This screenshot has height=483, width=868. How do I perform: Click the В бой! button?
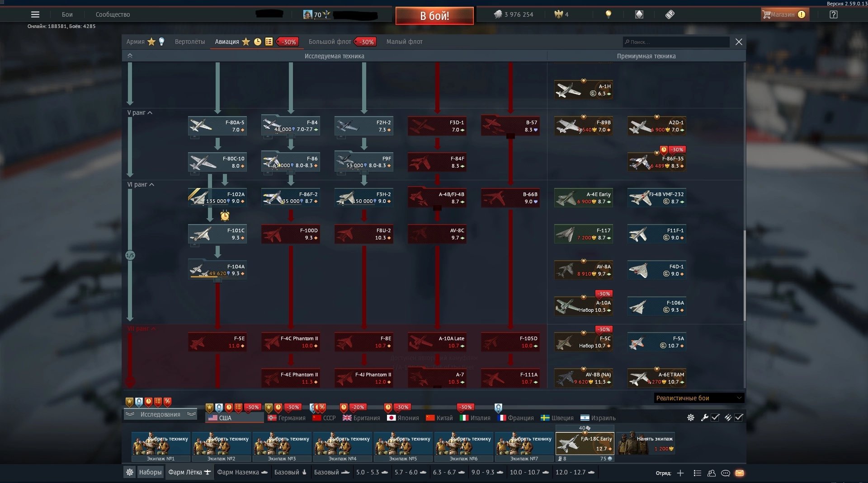[x=434, y=16]
